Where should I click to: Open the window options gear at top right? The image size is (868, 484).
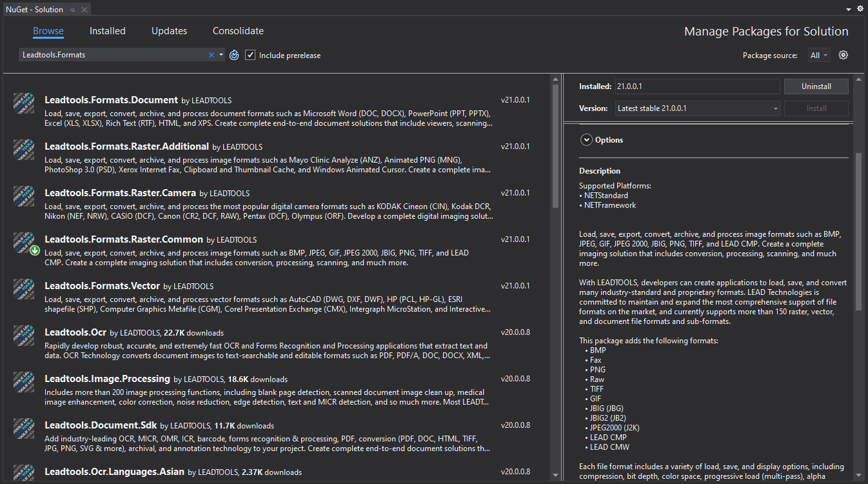click(860, 9)
